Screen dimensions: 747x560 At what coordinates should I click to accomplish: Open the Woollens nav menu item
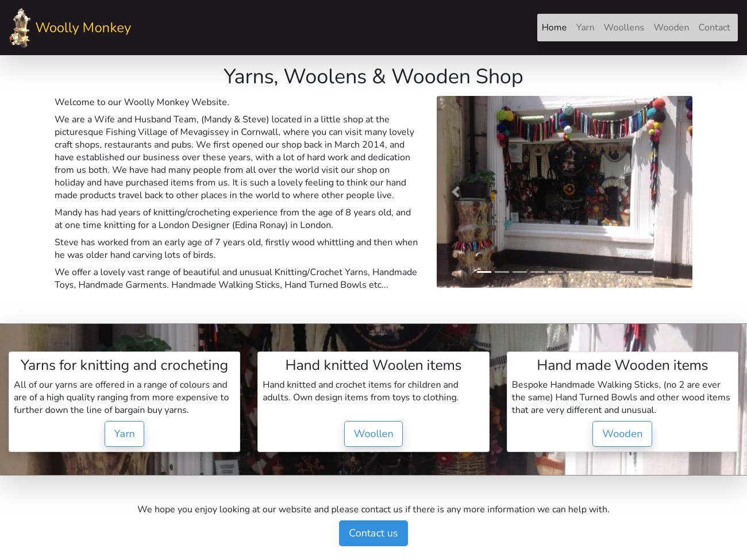(623, 28)
